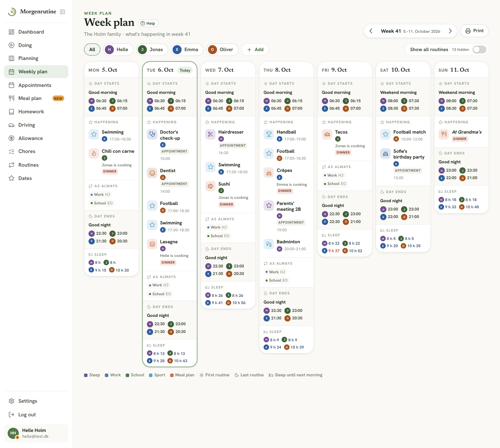The width and height of the screenshot is (500, 448).
Task: Click the Driving car icon
Action: coord(11,125)
